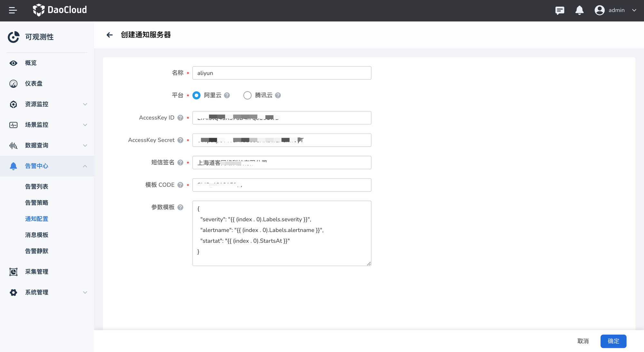Open 告警列表 submenu item
Screen dimensions: 644x352
point(37,187)
